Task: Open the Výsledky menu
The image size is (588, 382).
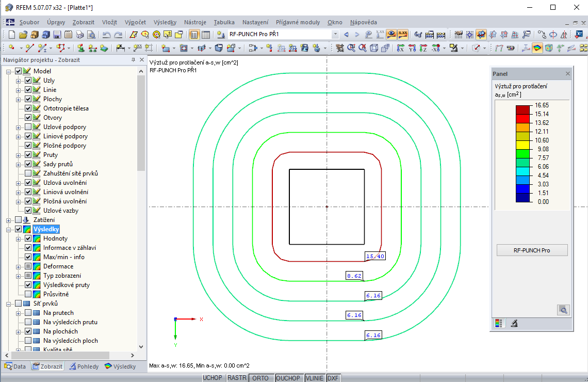Action: click(x=165, y=22)
